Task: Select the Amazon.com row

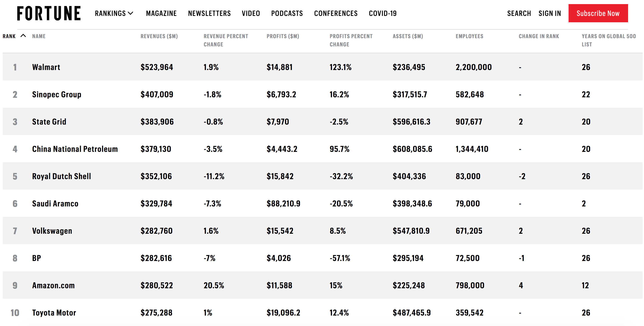Action: (53, 285)
